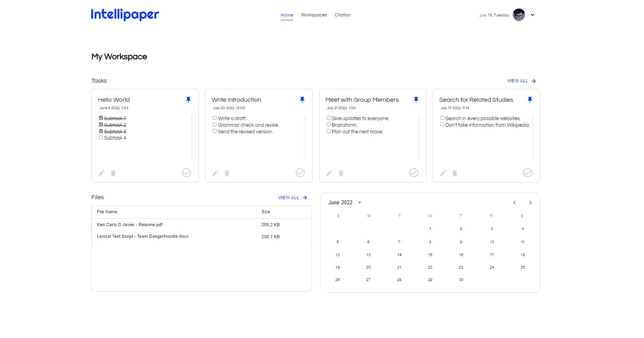Image resolution: width=644 pixels, height=338 pixels.
Task: Complete the Meet with Group Members task
Action: (414, 173)
